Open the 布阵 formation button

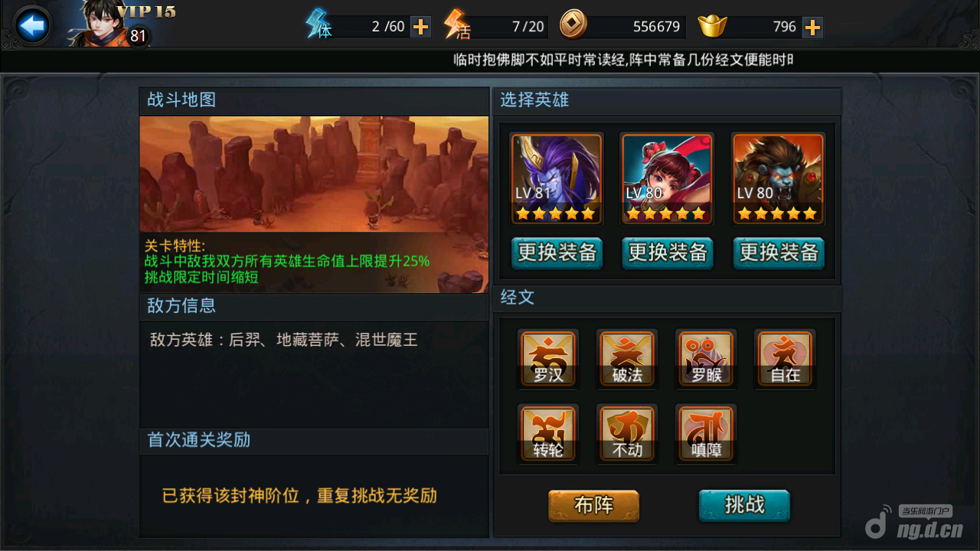[x=593, y=505]
